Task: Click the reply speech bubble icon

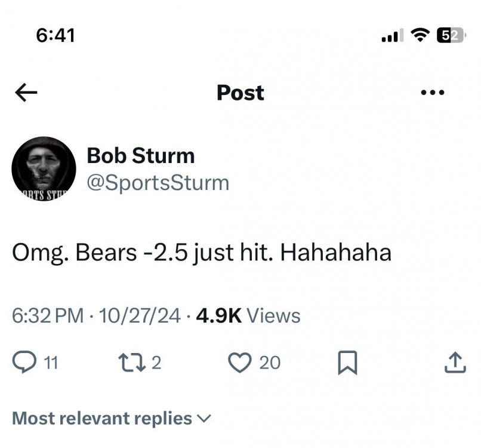Action: [25, 361]
